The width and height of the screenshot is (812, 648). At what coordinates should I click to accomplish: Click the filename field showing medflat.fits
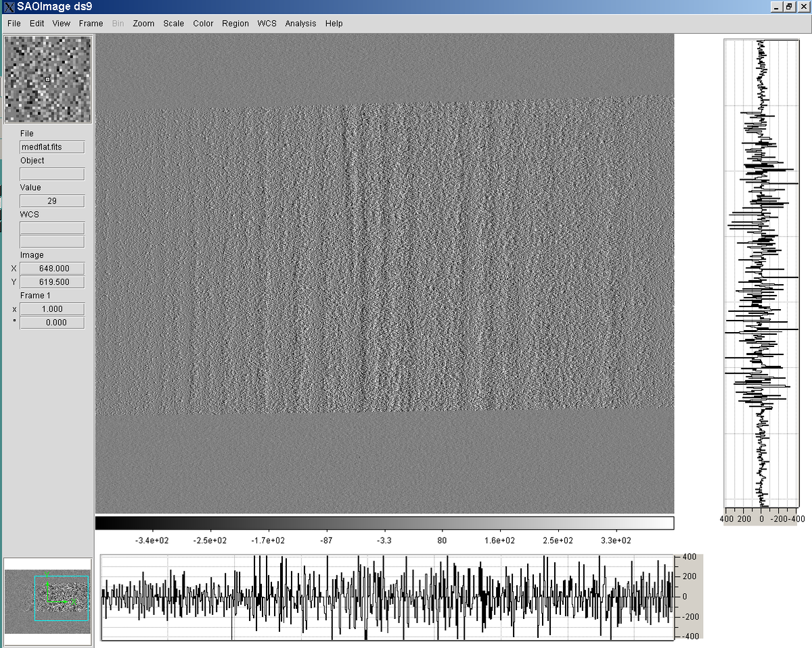click(x=51, y=147)
